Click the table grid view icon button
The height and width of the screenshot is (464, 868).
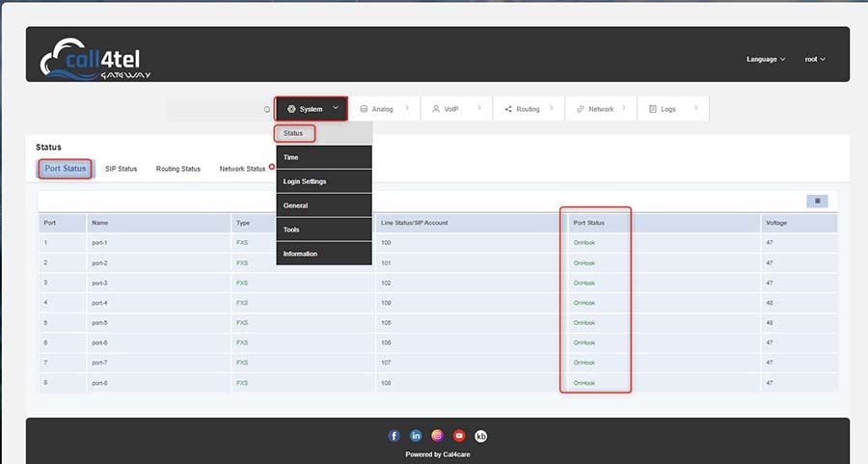coord(817,201)
